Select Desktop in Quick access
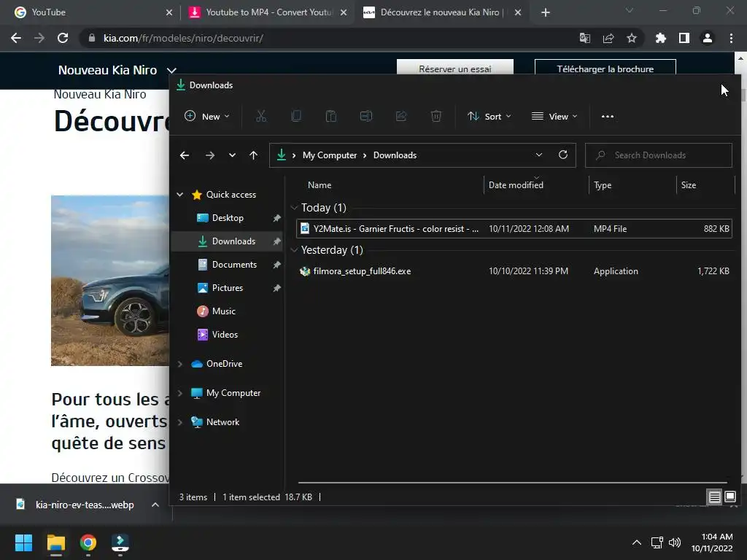The height and width of the screenshot is (560, 747). pos(228,217)
